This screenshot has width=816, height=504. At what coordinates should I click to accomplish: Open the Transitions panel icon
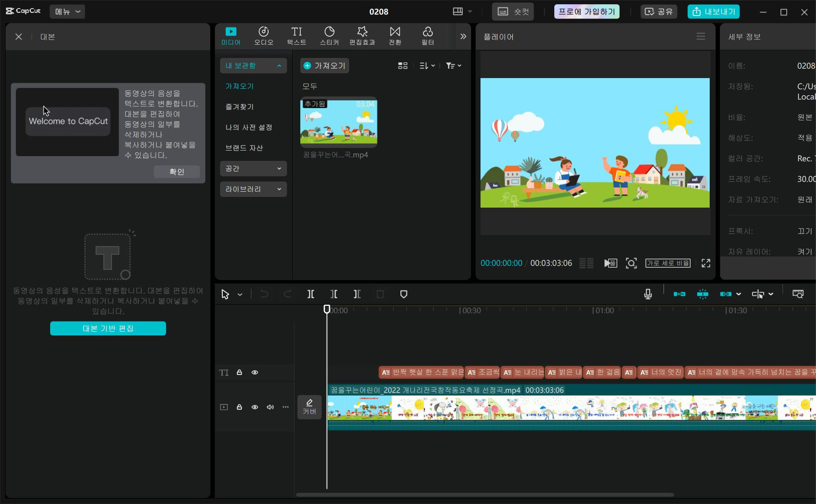pos(395,36)
